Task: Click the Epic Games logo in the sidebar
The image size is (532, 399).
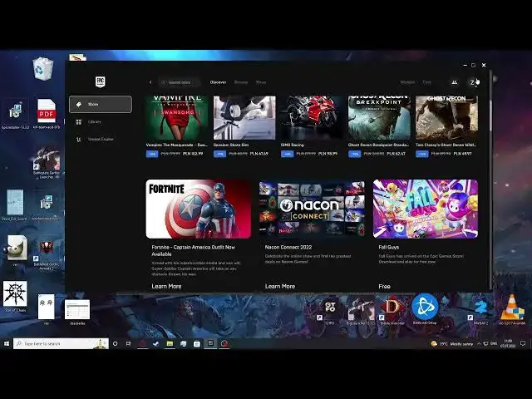Action: coord(100,81)
